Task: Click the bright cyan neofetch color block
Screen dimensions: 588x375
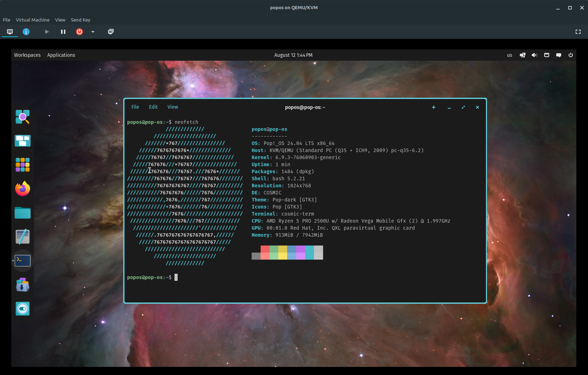Action: (x=310, y=256)
